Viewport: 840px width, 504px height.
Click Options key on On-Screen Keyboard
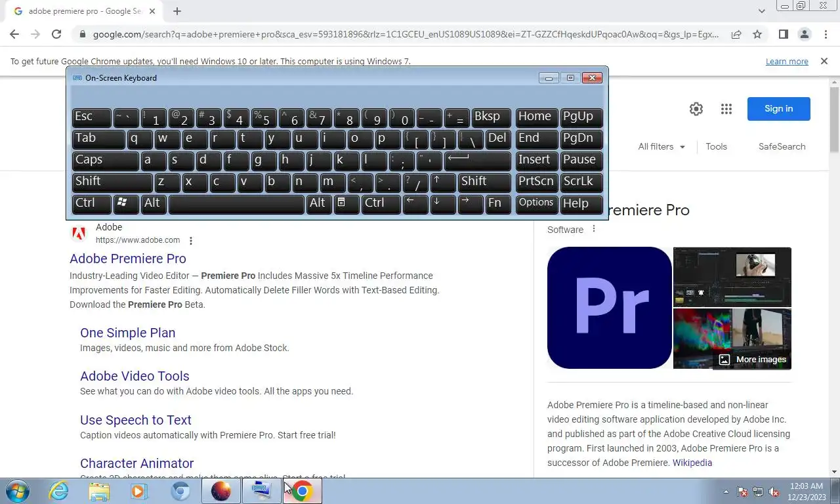[537, 203]
